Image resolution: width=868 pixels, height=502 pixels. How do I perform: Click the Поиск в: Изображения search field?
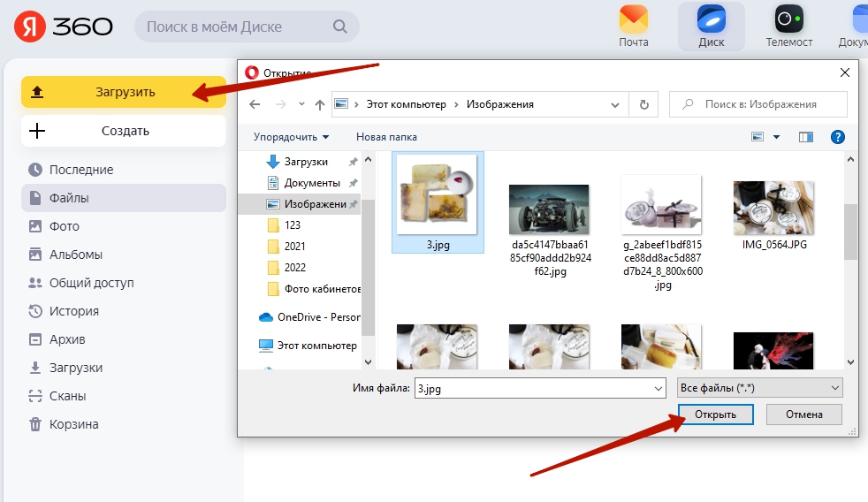tap(758, 104)
